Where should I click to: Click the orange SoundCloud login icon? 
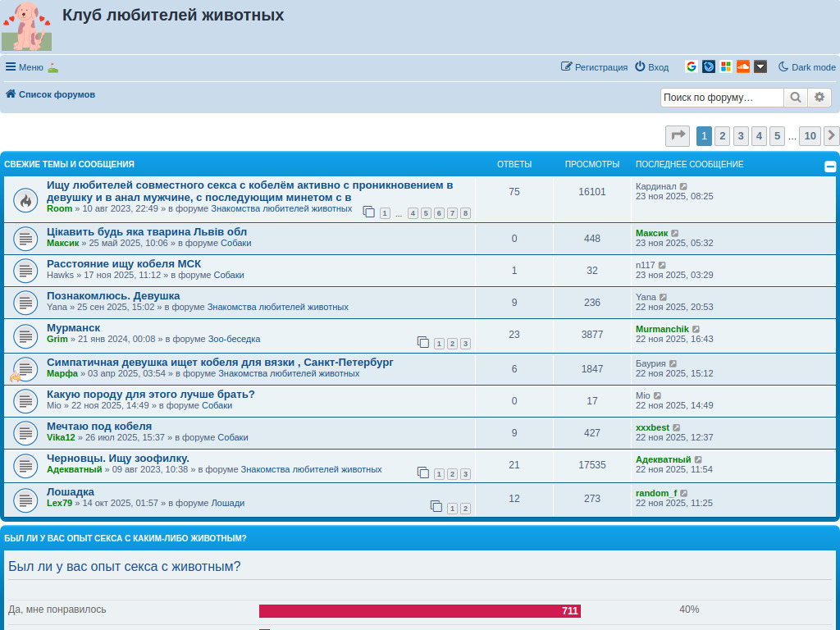click(x=743, y=67)
